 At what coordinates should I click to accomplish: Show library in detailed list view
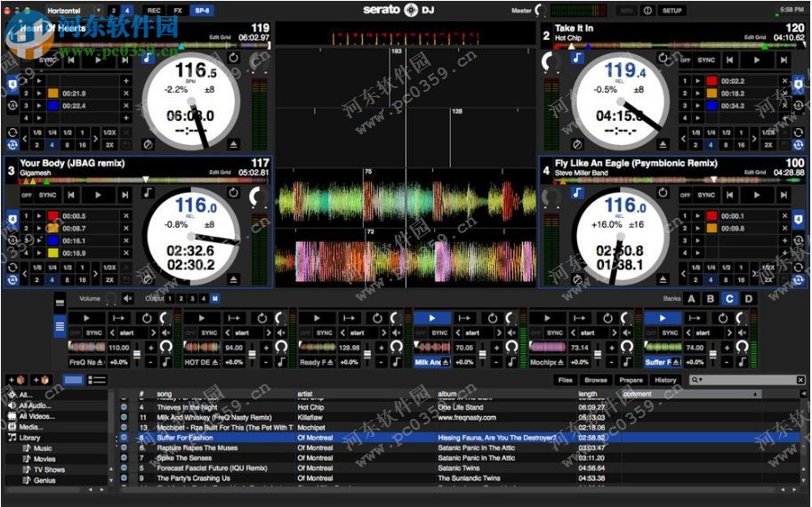tap(97, 380)
